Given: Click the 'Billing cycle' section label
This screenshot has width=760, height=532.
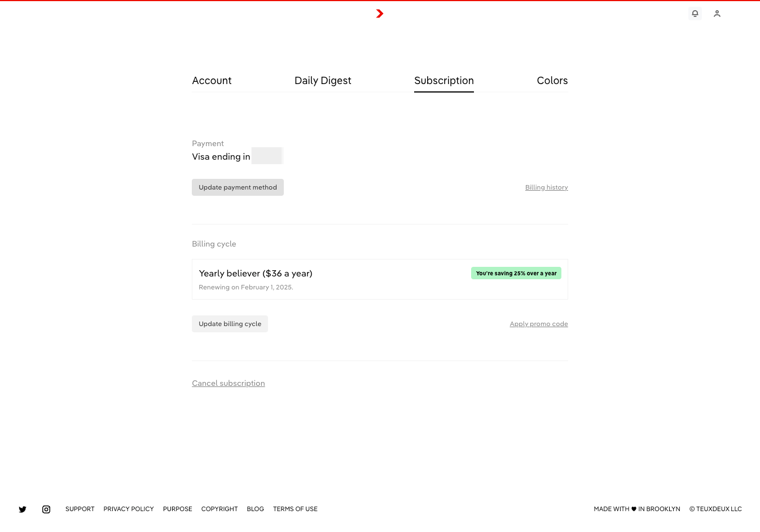Looking at the screenshot, I should point(214,244).
